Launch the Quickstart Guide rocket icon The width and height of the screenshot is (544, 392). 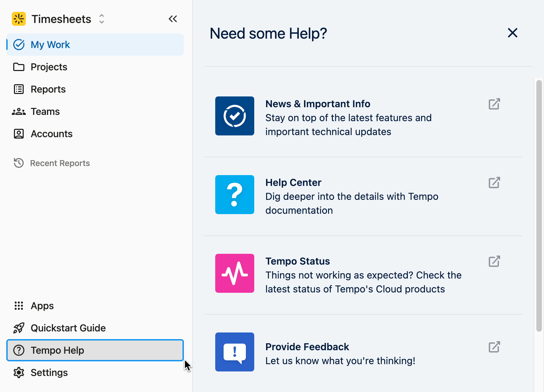pyautogui.click(x=19, y=328)
